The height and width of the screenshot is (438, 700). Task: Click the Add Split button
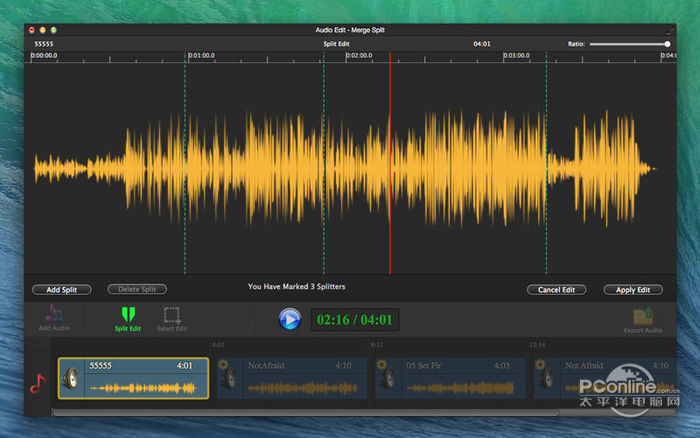point(61,290)
